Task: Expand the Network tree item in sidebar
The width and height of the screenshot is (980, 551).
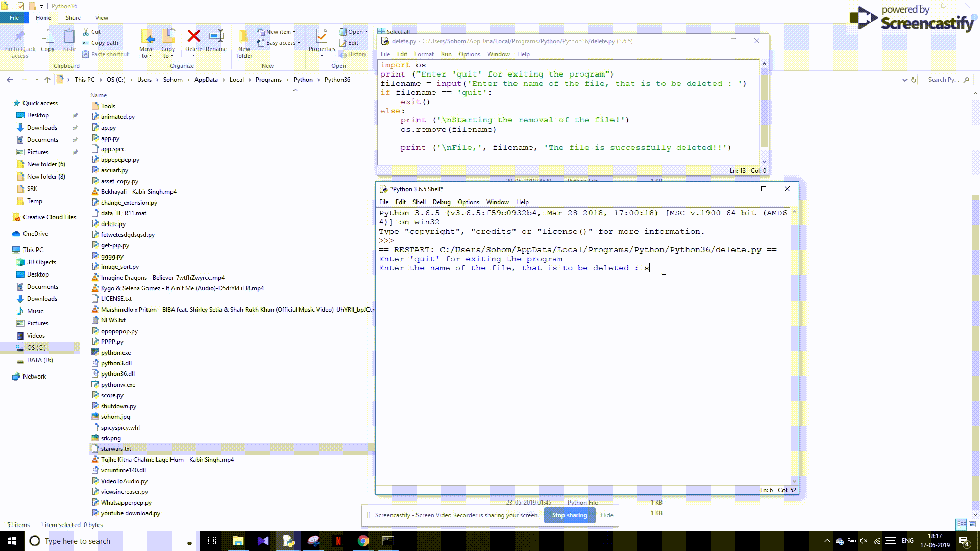Action: point(34,376)
